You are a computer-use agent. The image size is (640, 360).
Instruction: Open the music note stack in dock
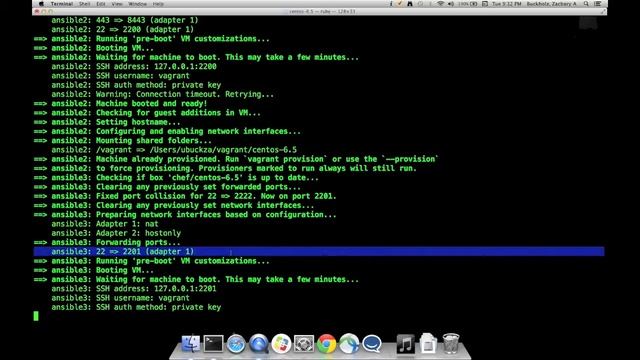click(405, 344)
